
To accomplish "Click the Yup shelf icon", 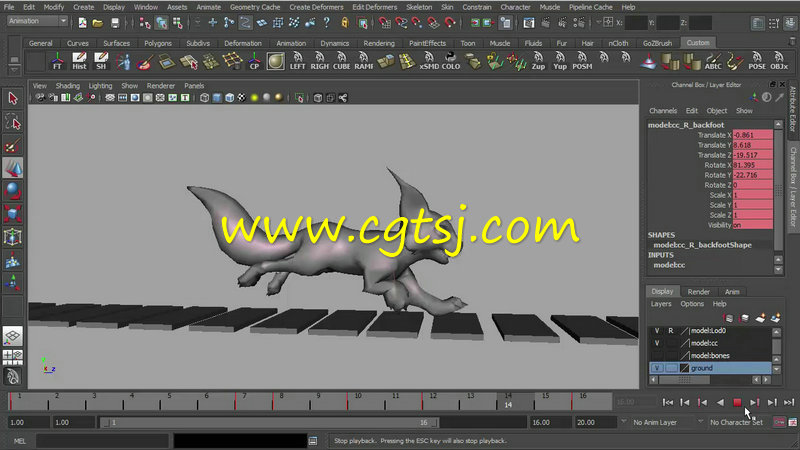I will click(x=560, y=61).
